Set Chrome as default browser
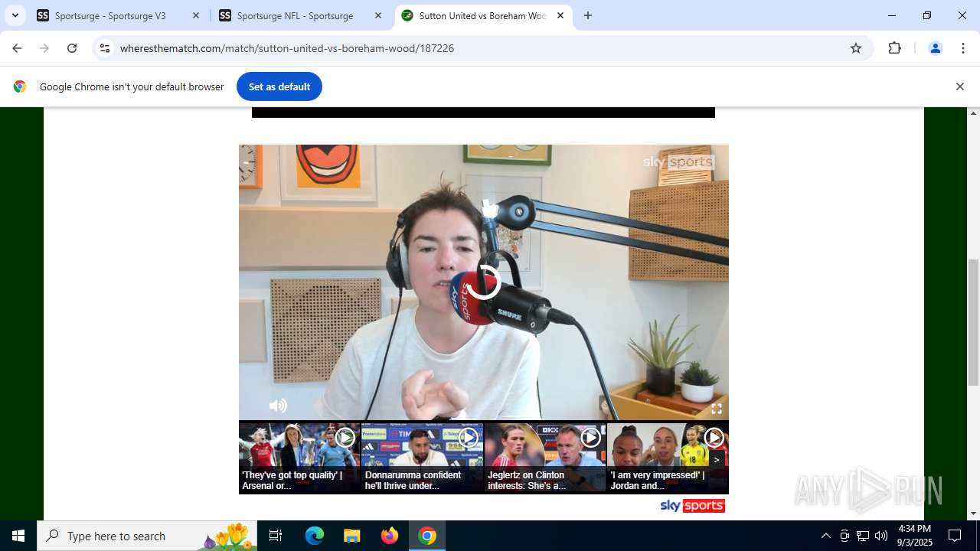Image resolution: width=980 pixels, height=551 pixels. point(279,86)
